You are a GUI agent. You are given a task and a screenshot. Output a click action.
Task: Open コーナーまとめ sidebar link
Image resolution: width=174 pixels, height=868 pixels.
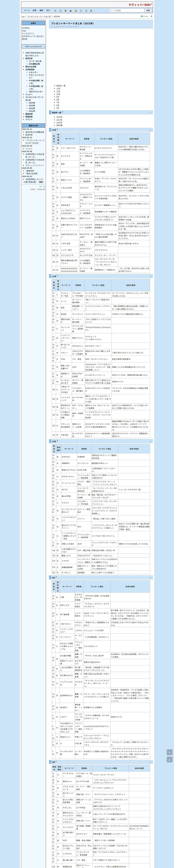pos(35,61)
